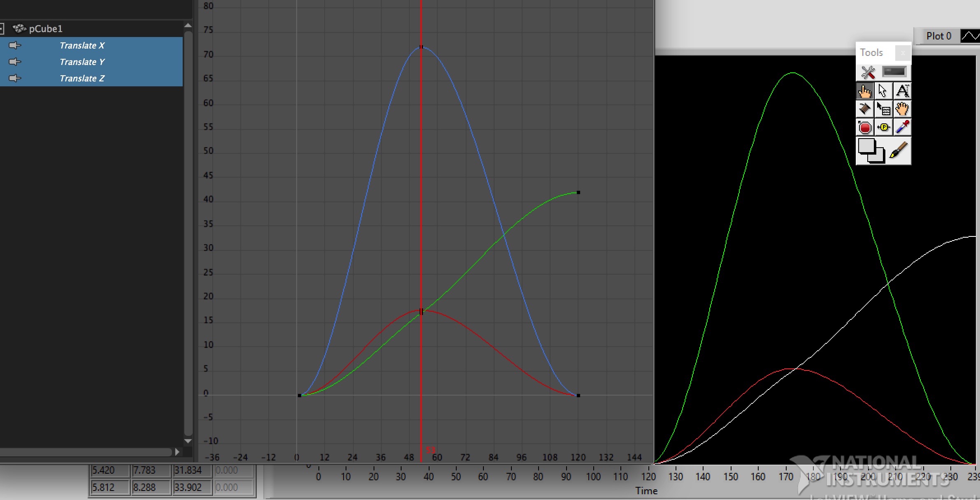Click the outliner horizontal scrollbar track

tap(86, 452)
